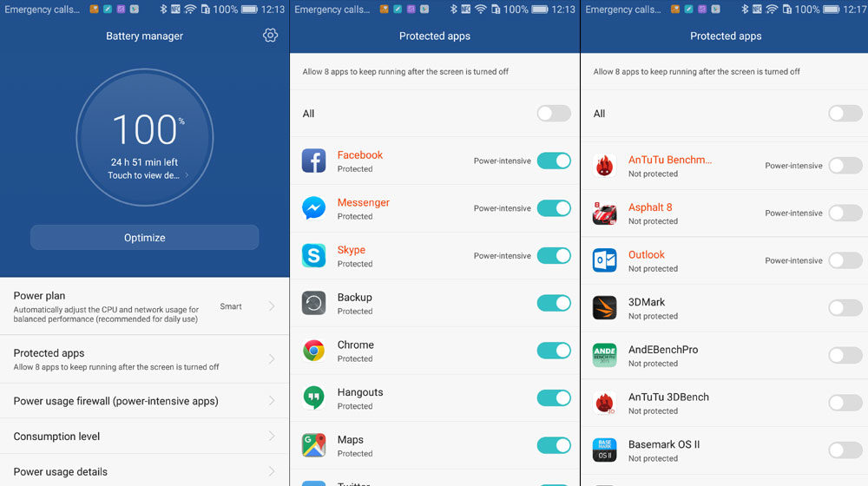Tap the Outlook app icon

click(604, 260)
